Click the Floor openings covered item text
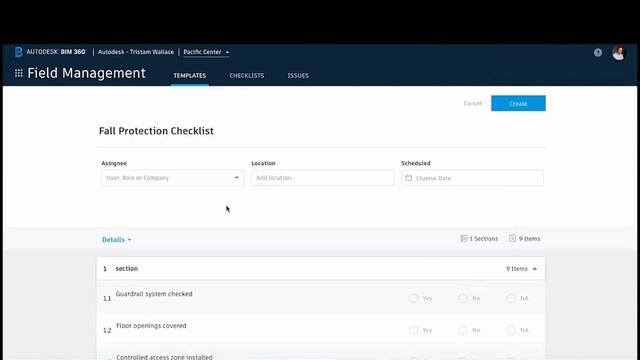This screenshot has height=360, width=640. pyautogui.click(x=151, y=326)
